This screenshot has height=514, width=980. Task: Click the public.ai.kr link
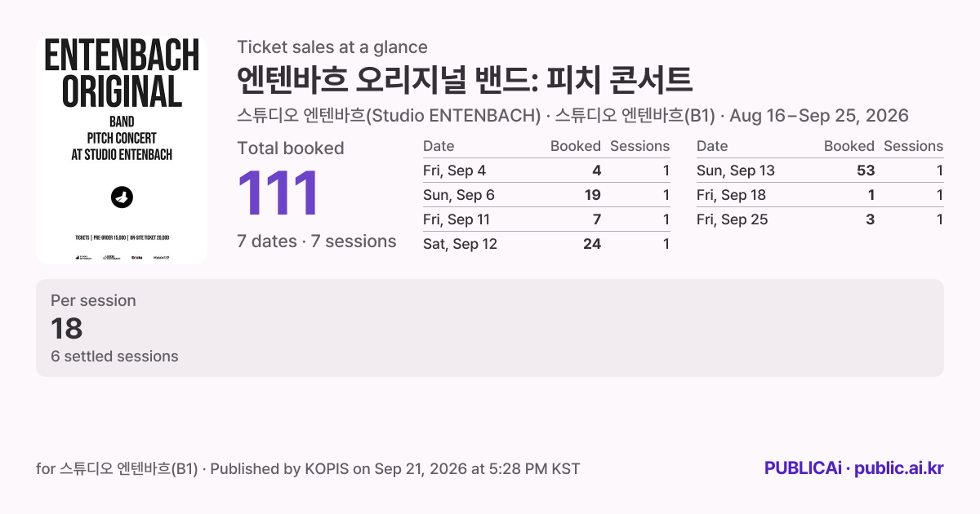point(899,468)
